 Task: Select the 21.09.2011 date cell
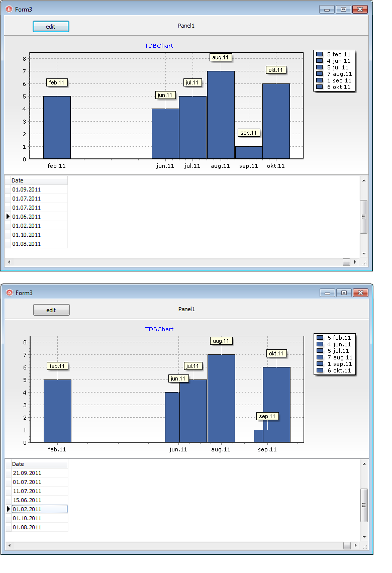pos(40,473)
